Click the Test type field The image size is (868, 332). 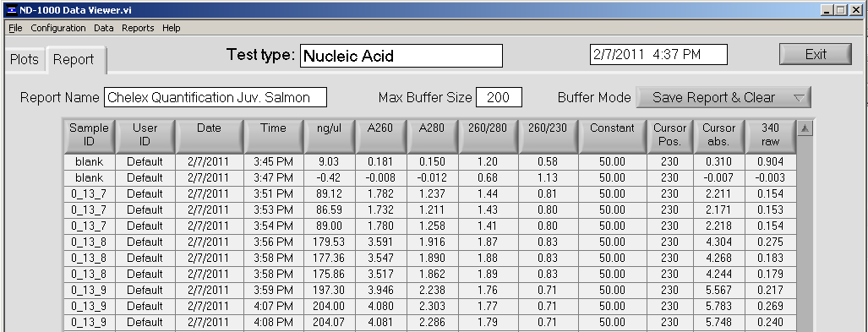coord(401,56)
